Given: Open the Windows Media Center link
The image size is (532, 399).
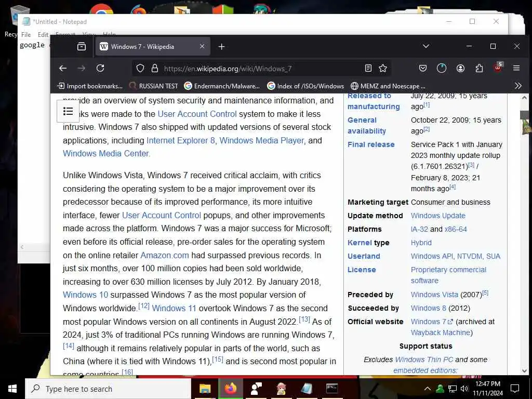Looking at the screenshot, I should pos(106,153).
